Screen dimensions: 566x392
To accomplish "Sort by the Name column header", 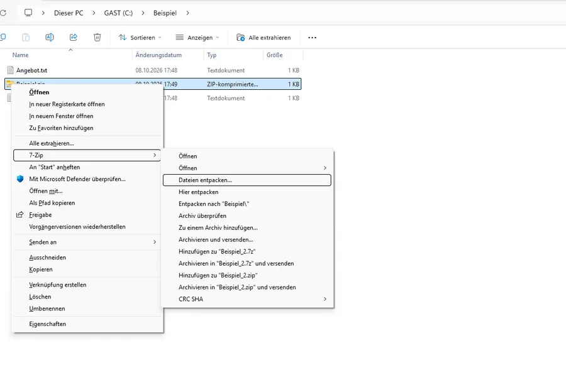I will pos(20,55).
